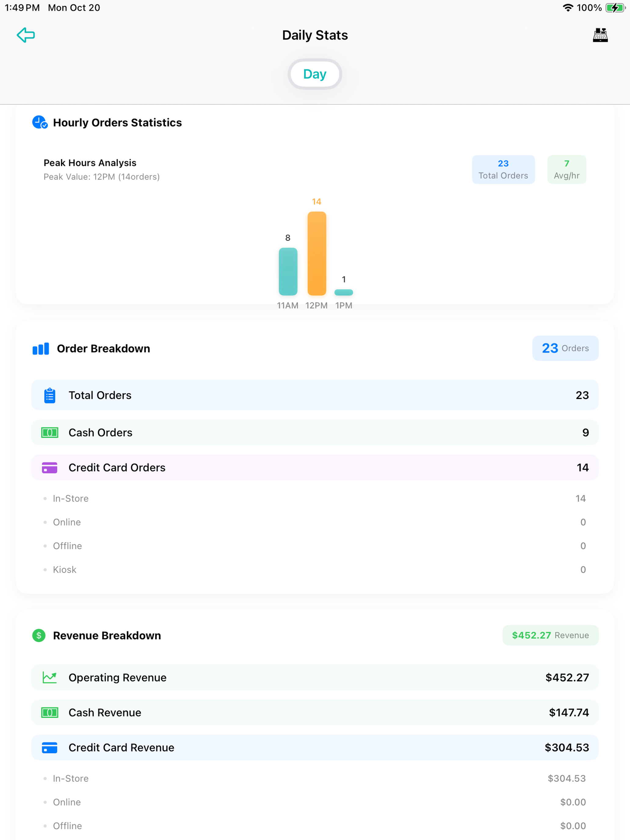The image size is (630, 840).
Task: Click the Mon Oct 20 date
Action: click(x=74, y=8)
